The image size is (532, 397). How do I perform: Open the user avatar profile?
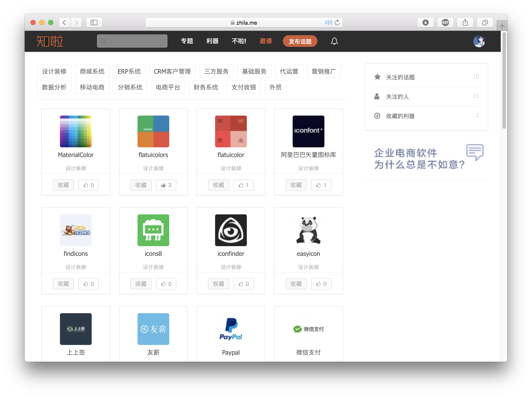coord(479,41)
